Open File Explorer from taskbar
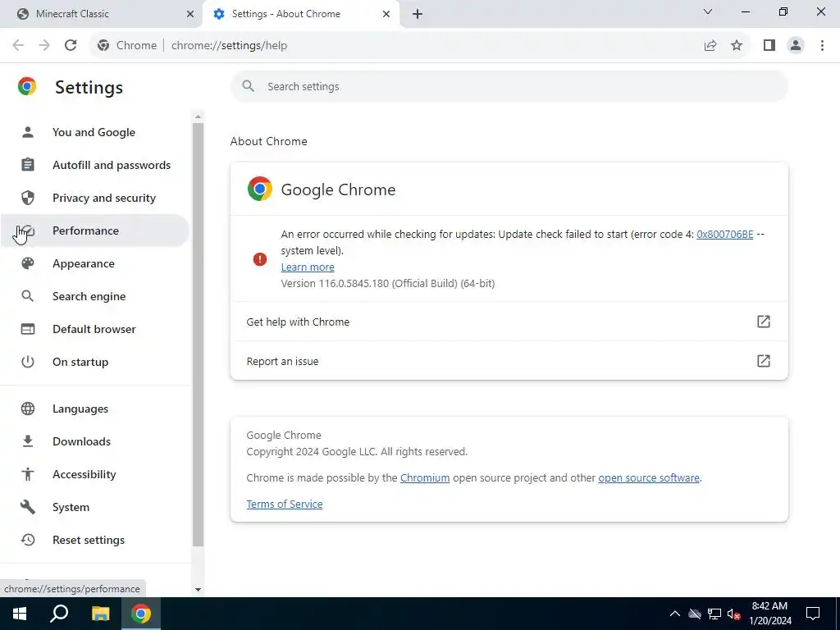 tap(100, 614)
